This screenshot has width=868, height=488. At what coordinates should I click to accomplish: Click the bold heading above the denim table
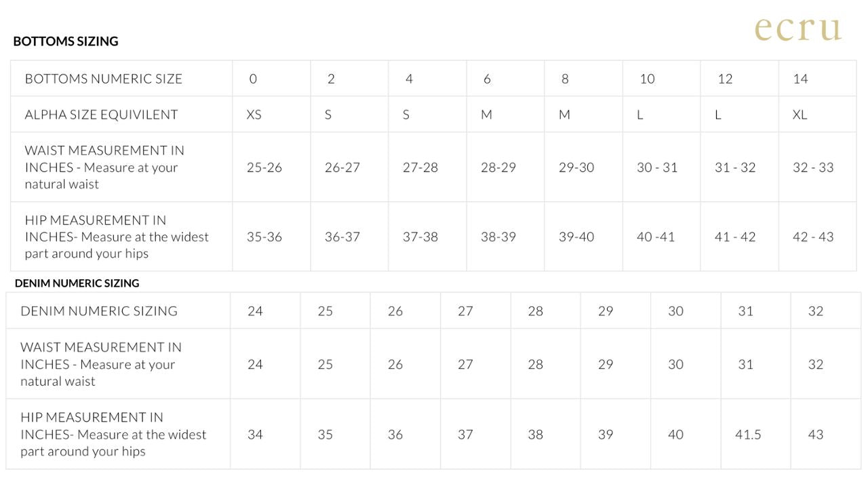(x=77, y=283)
